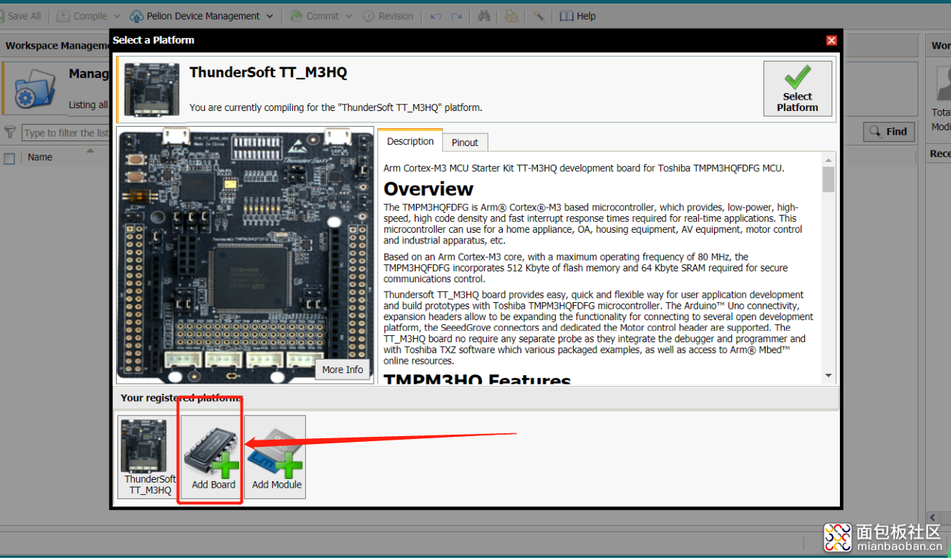This screenshot has width=951, height=560.
Task: Click the Commit toolbar button
Action: [315, 16]
